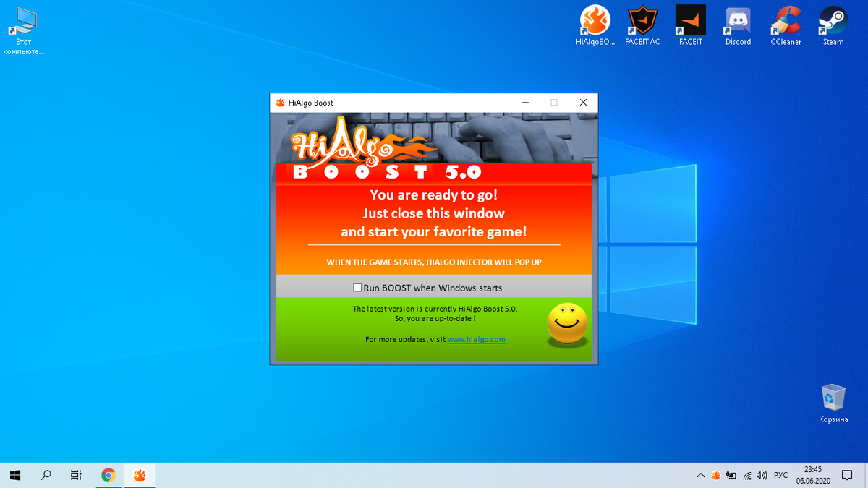This screenshot has width=868, height=488.
Task: Launch Google Chrome from the taskbar
Action: (109, 475)
